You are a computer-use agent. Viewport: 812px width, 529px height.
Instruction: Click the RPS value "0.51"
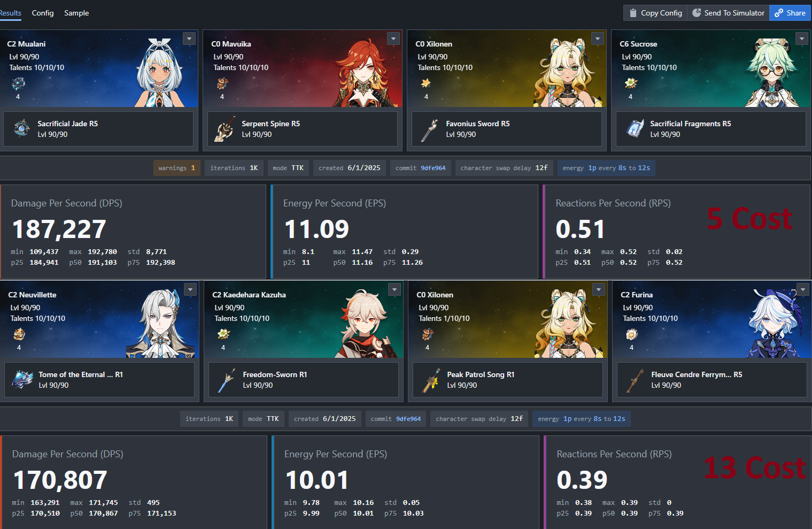coord(580,229)
